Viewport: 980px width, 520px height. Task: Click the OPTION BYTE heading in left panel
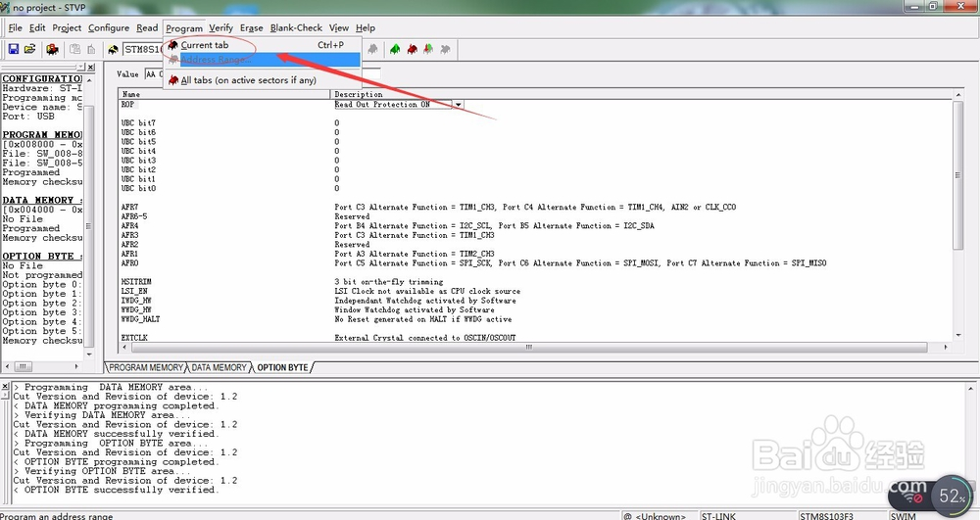(x=42, y=257)
